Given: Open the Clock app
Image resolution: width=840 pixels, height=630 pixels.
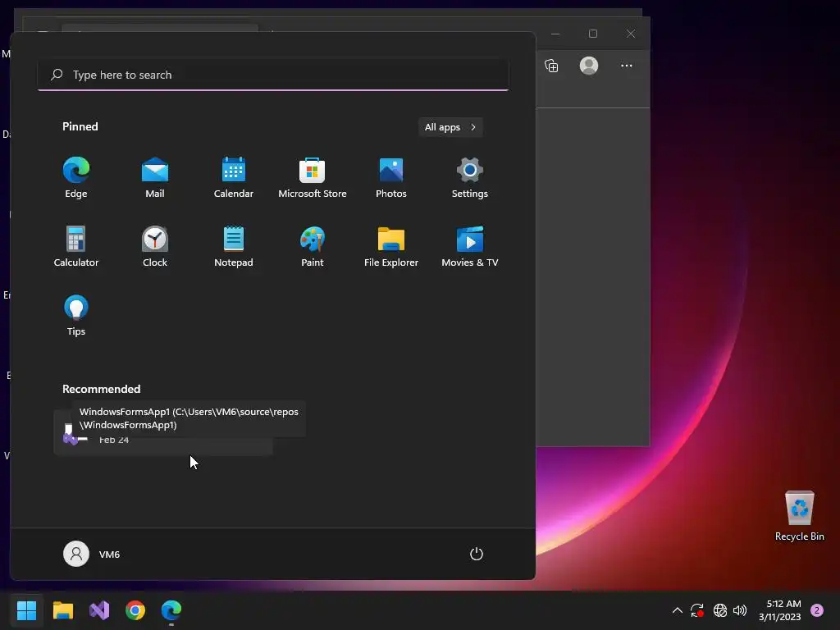Looking at the screenshot, I should pos(155,246).
